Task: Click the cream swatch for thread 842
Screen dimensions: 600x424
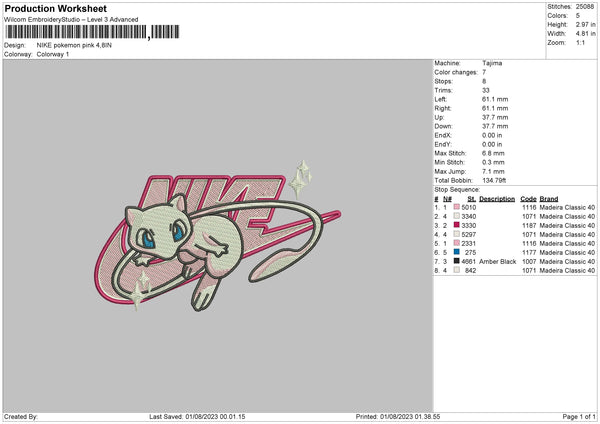Action: [x=457, y=270]
